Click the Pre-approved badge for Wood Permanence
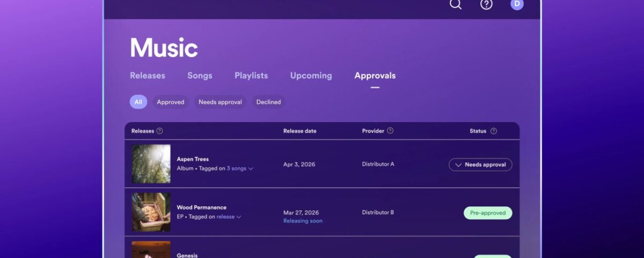The height and width of the screenshot is (258, 644). (488, 213)
